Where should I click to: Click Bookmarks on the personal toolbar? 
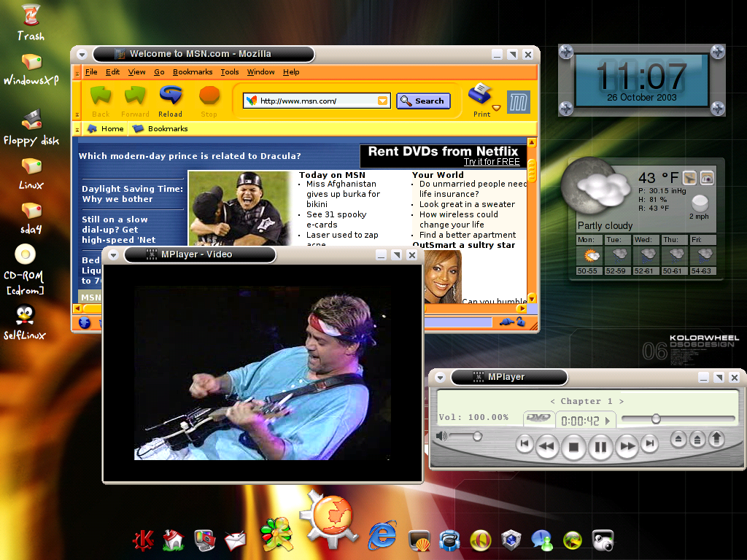point(160,128)
